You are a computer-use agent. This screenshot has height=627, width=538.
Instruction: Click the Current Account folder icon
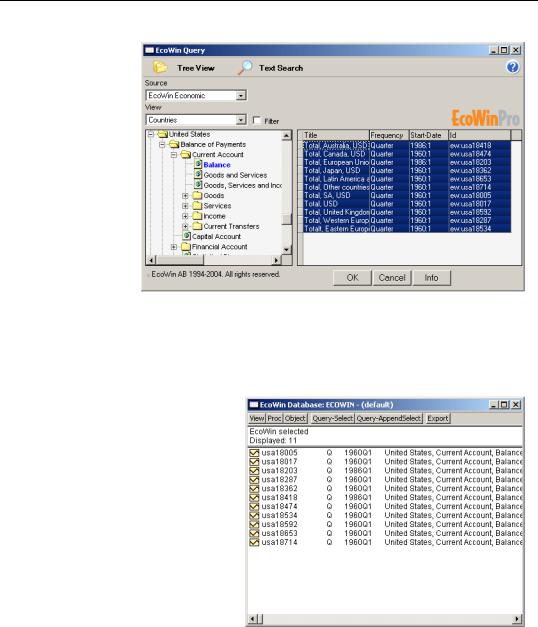point(186,154)
